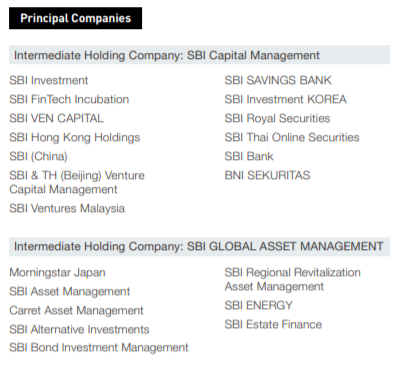Click the SBI ENERGY entry
This screenshot has height=369, width=402.
(259, 305)
